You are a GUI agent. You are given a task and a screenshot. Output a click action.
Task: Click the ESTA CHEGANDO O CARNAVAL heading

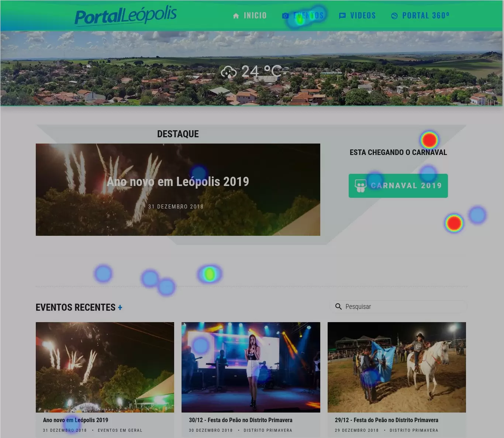coord(398,152)
